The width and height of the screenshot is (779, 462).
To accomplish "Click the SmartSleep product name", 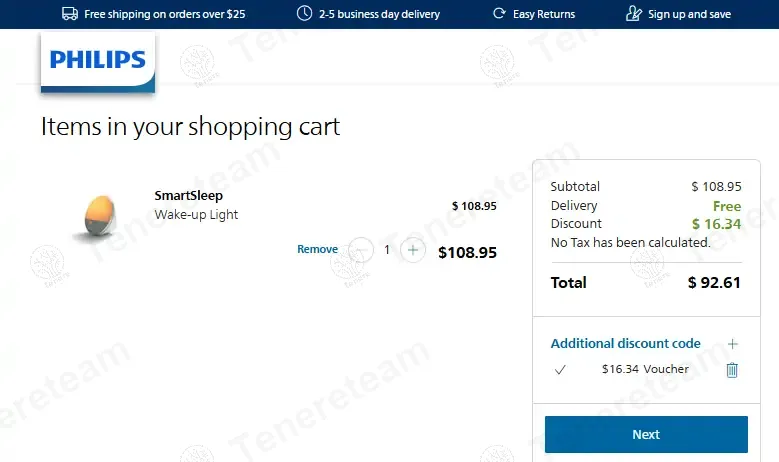I will 189,196.
